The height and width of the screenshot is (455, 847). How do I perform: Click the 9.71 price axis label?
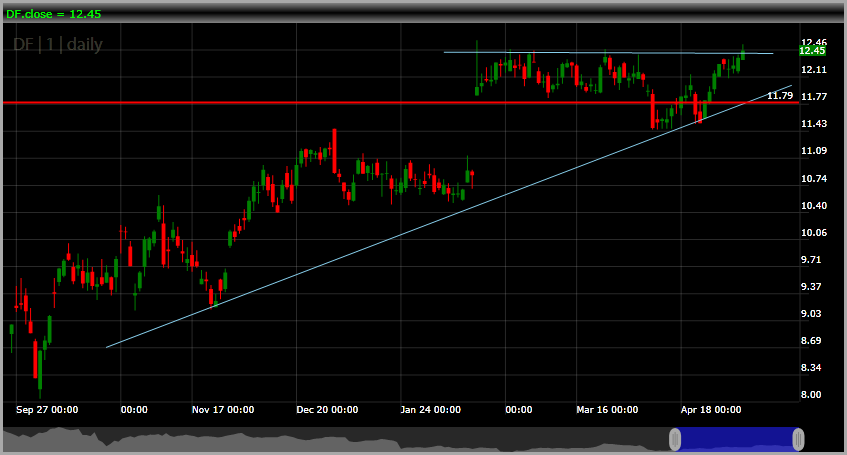pos(811,259)
